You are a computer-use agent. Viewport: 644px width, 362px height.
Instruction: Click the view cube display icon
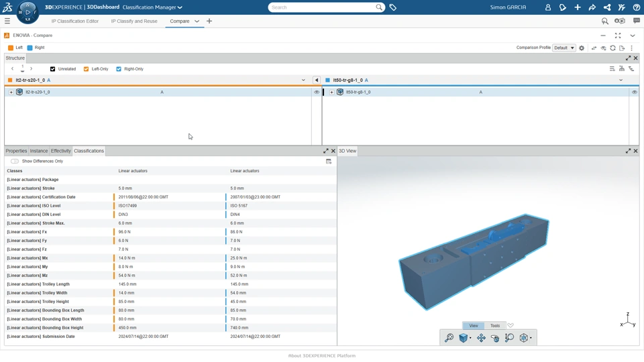tap(464, 338)
